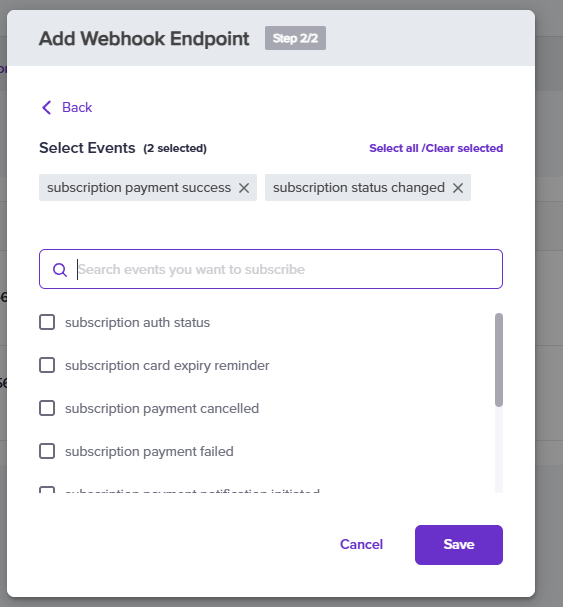Viewport: 563px width, 607px height.
Task: Check subscription payment cancelled
Action: pos(47,408)
